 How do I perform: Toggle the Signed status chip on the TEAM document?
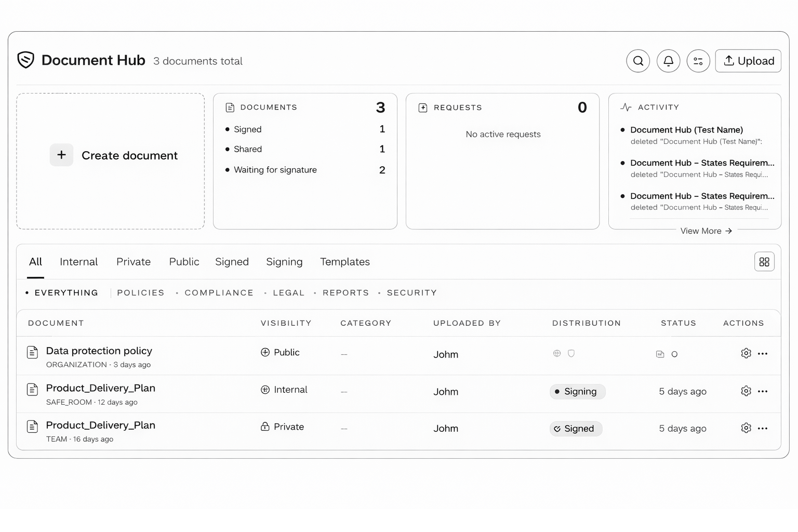[576, 428]
